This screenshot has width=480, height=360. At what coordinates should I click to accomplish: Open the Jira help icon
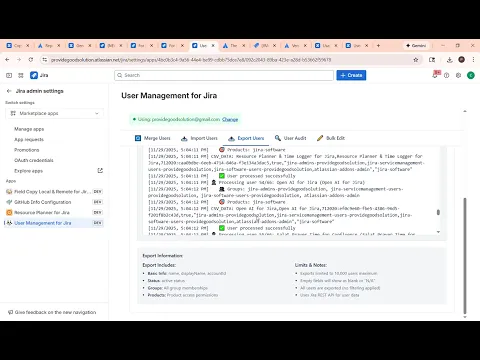[x=446, y=75]
